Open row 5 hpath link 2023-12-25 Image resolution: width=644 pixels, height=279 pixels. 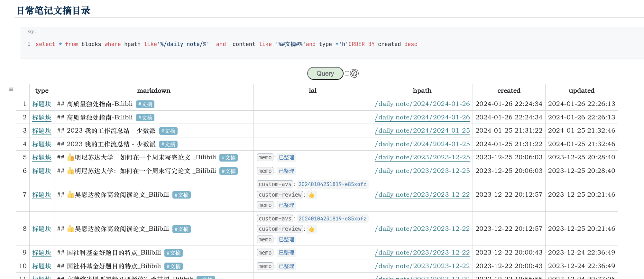(422, 157)
